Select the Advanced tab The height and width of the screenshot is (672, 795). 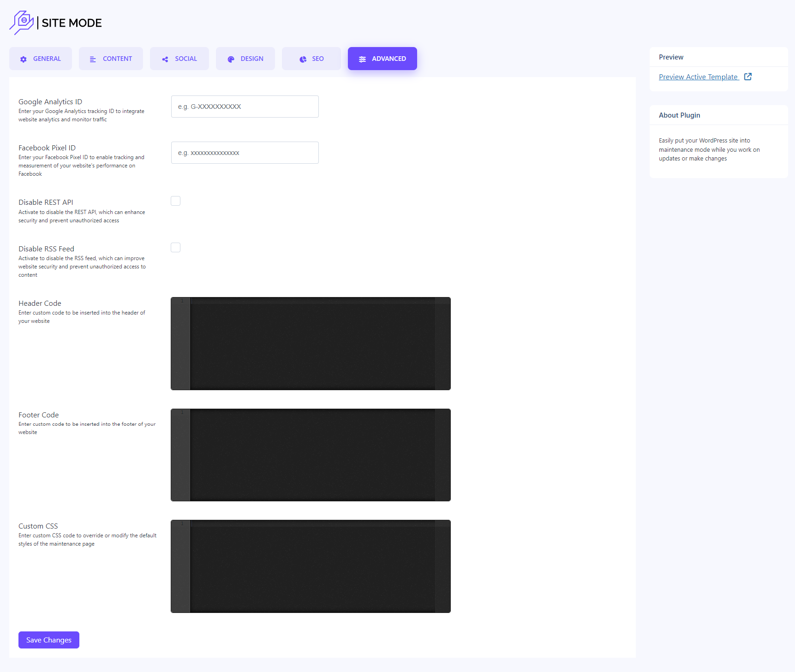[383, 59]
